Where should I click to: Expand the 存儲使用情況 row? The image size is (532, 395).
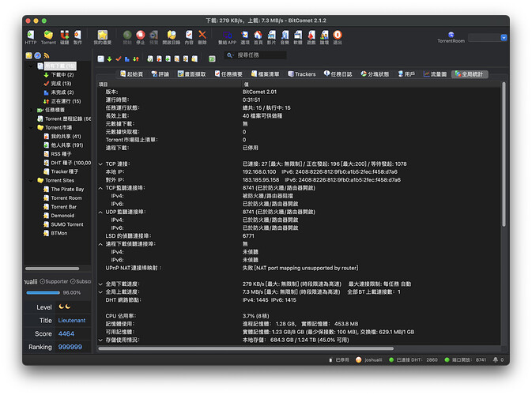point(100,340)
